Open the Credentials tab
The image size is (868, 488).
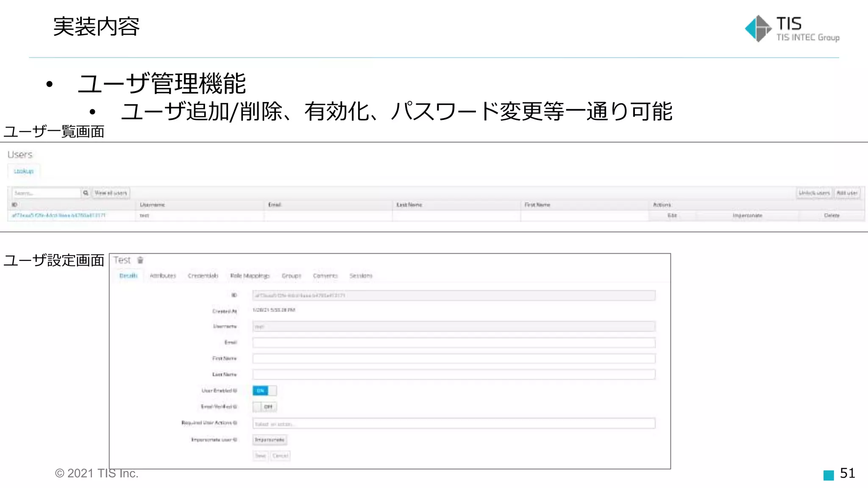pyautogui.click(x=203, y=276)
